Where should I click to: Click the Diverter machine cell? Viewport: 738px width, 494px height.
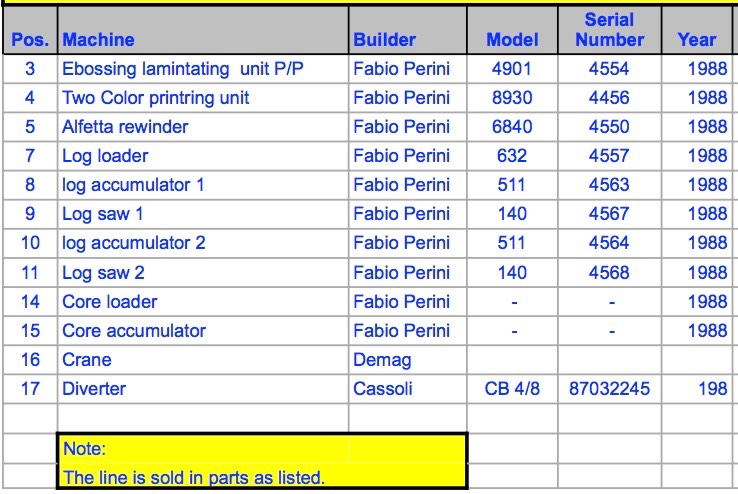[x=203, y=389]
